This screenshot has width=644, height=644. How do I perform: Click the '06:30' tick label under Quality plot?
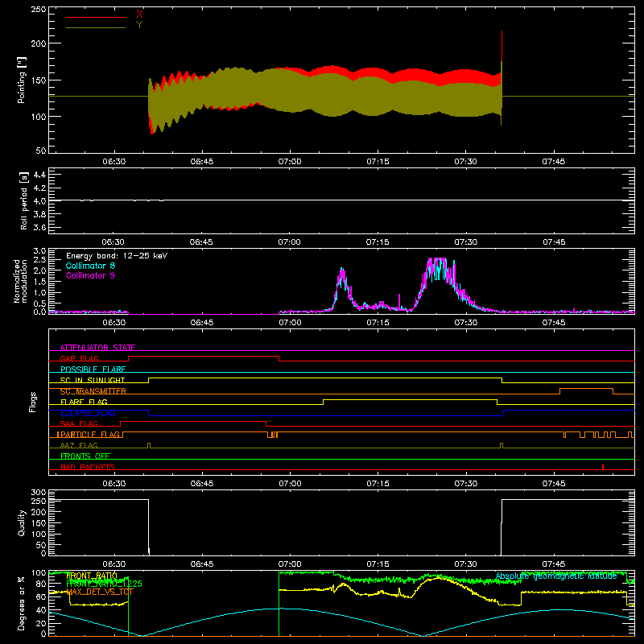point(114,564)
